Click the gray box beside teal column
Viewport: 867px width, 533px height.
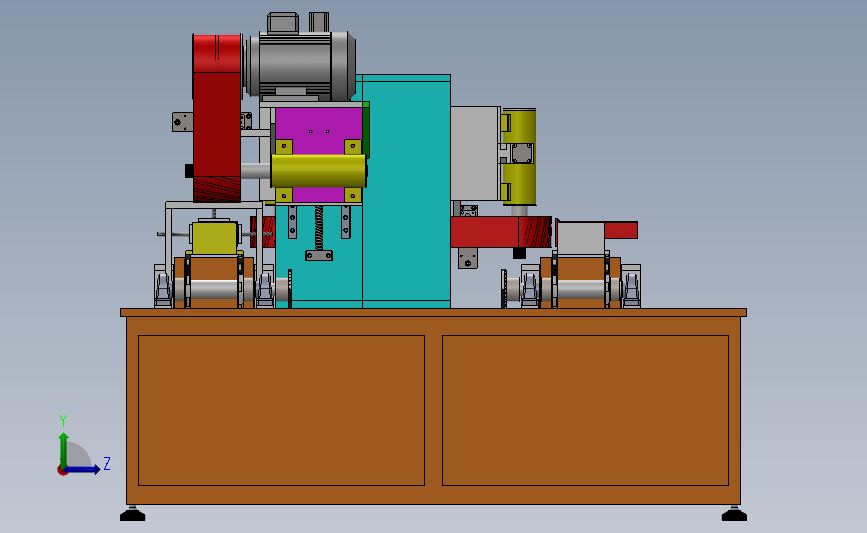pyautogui.click(x=475, y=153)
